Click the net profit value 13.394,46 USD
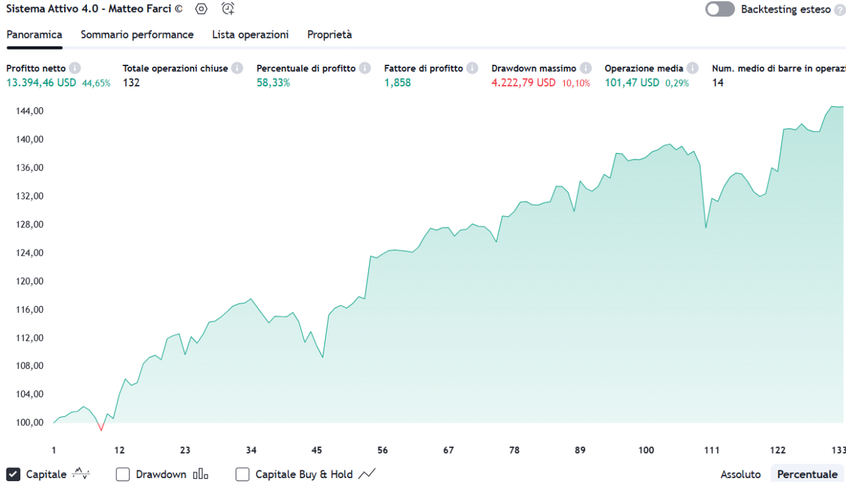This screenshot has width=846, height=504. click(41, 83)
